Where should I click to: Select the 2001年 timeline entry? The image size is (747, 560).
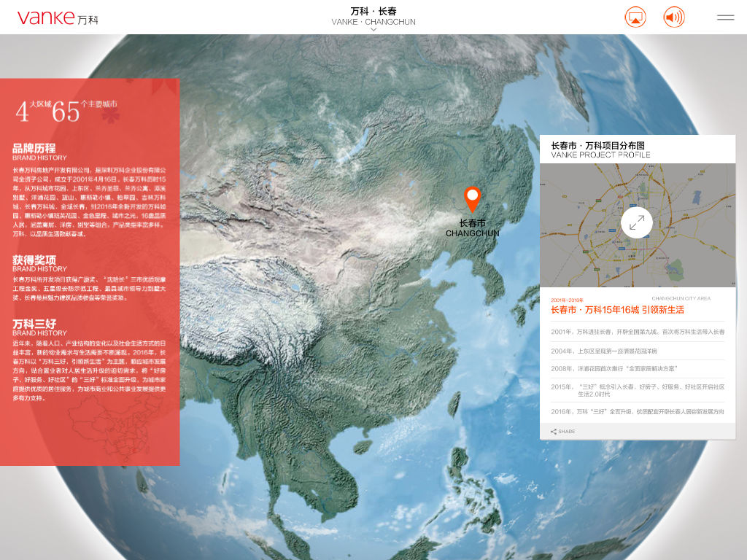pos(638,332)
